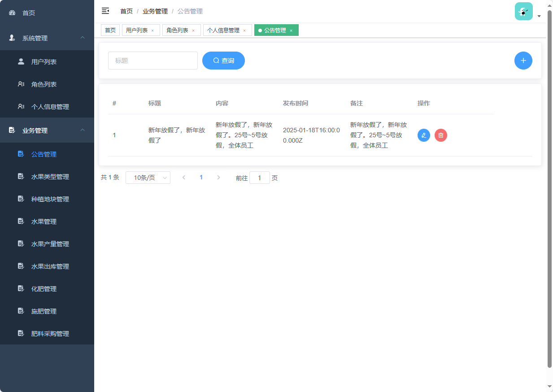Click the document icon beside 水果管理
This screenshot has width=553, height=392.
coord(21,221)
